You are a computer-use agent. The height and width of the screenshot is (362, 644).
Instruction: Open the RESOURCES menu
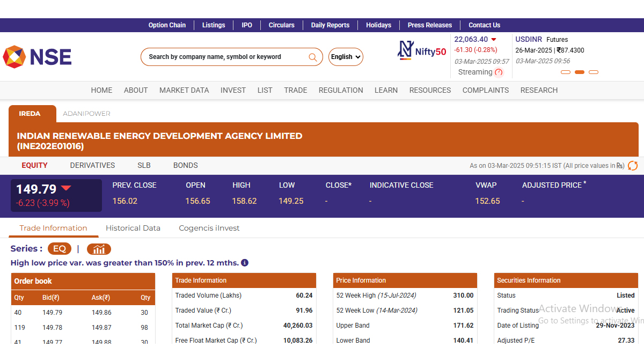[x=430, y=90]
